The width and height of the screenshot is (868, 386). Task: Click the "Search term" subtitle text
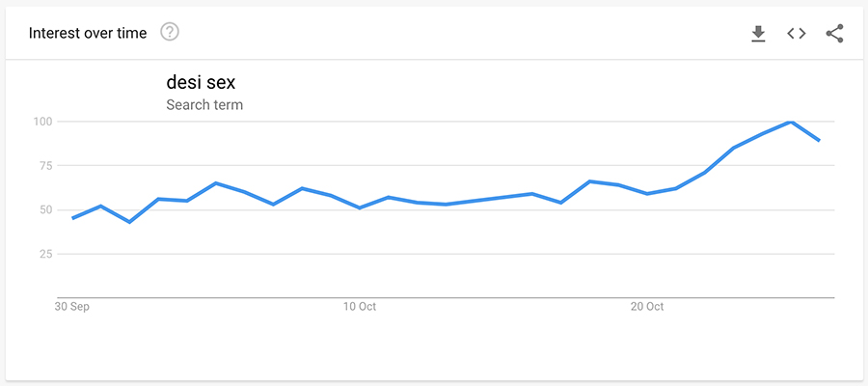tap(204, 104)
